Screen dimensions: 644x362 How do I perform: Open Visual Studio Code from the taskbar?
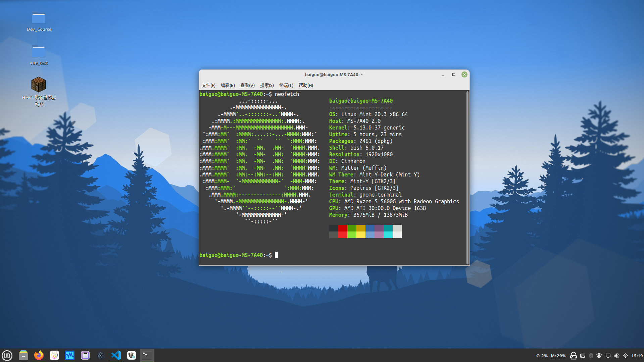tap(116, 355)
